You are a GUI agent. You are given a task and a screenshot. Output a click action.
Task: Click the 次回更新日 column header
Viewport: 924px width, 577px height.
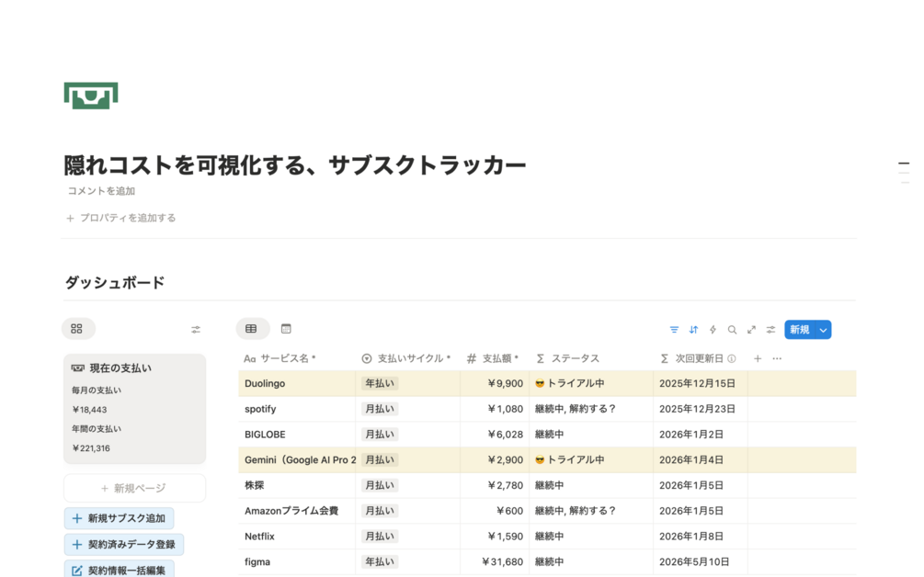coord(700,358)
